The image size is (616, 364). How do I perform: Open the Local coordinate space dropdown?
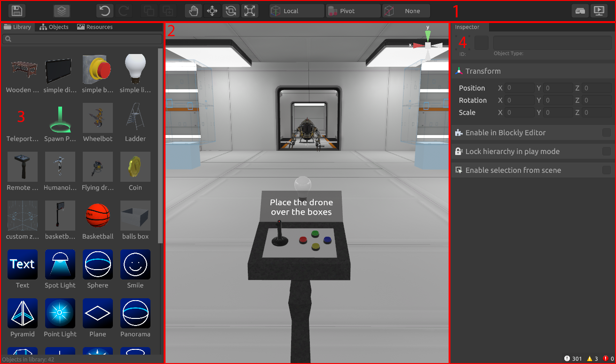click(x=296, y=11)
